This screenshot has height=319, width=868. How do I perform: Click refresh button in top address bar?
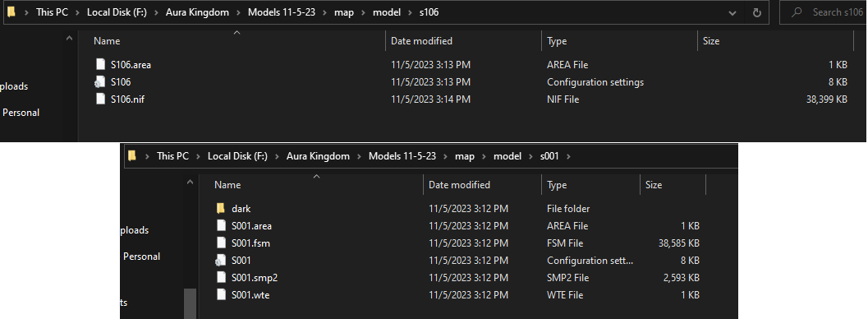point(757,12)
